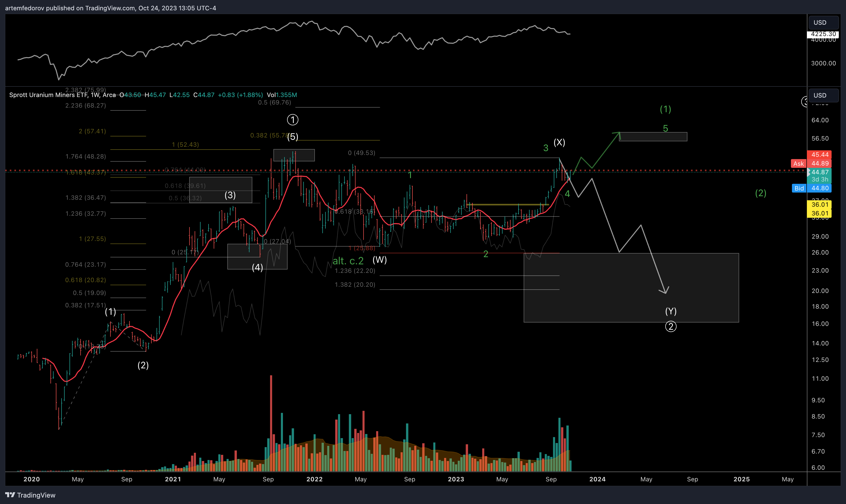Click the green 3 wave label
The image size is (846, 504).
point(546,148)
